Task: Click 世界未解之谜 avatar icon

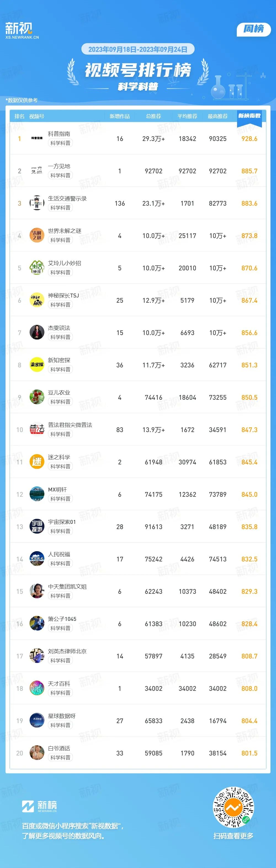Action: pos(37,236)
